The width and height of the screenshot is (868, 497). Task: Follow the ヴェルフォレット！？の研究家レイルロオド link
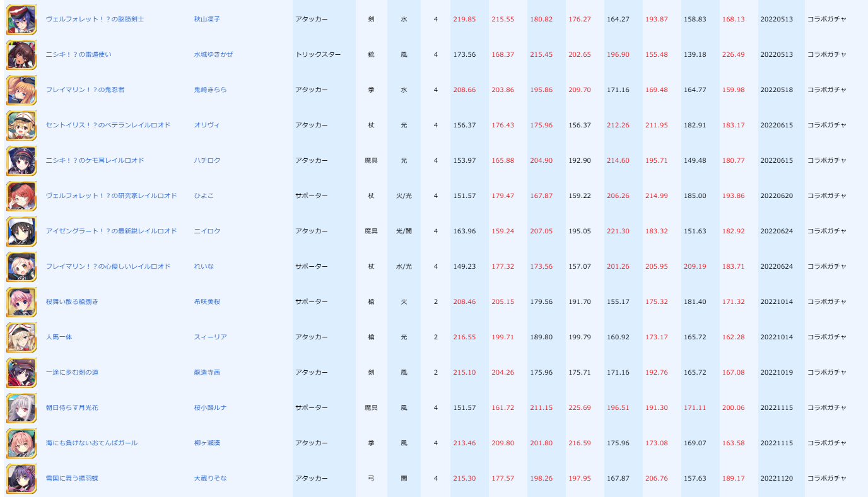tap(112, 196)
